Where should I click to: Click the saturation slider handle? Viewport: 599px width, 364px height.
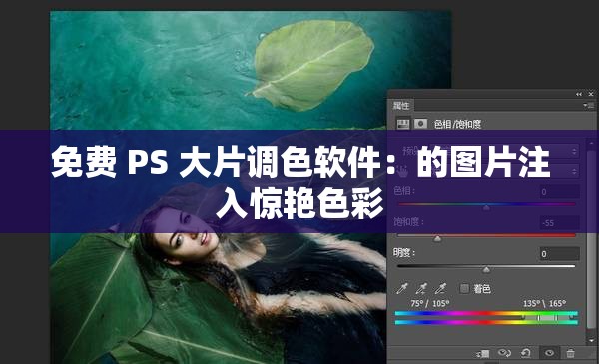coord(438,239)
